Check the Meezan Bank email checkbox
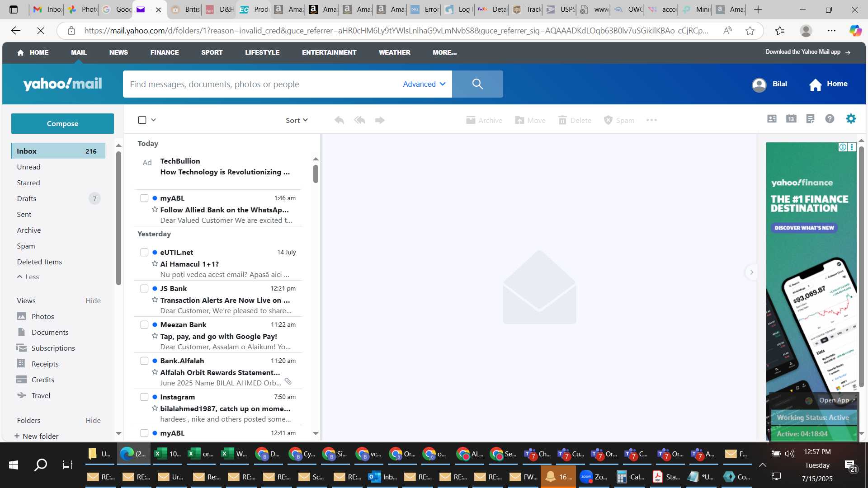The width and height of the screenshot is (868, 488). [144, 325]
